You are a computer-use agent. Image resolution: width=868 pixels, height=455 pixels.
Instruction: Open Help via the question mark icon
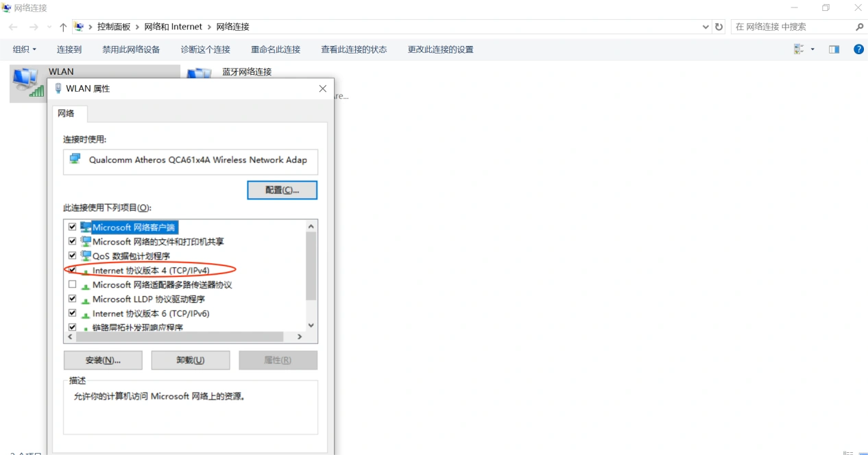point(858,49)
